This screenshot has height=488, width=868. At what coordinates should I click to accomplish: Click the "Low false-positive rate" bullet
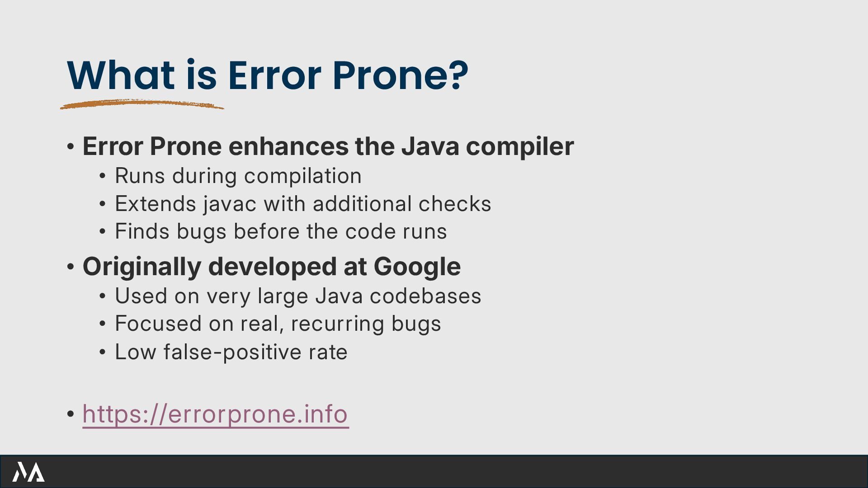click(231, 352)
